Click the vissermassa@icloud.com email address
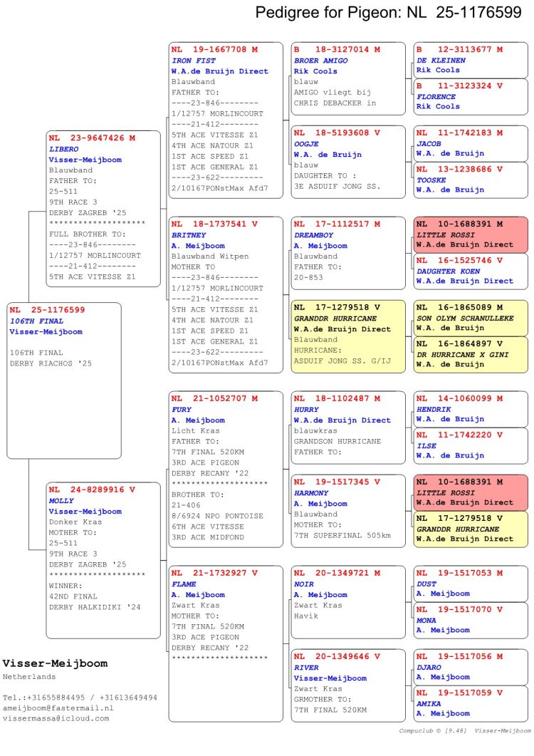The height and width of the screenshot is (756, 534). coord(56,718)
